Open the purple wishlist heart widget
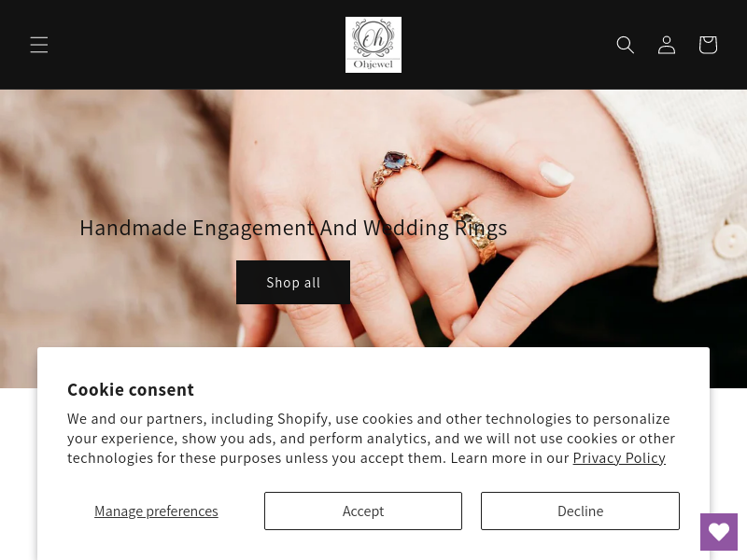Viewport: 747px width, 560px height. tap(719, 532)
